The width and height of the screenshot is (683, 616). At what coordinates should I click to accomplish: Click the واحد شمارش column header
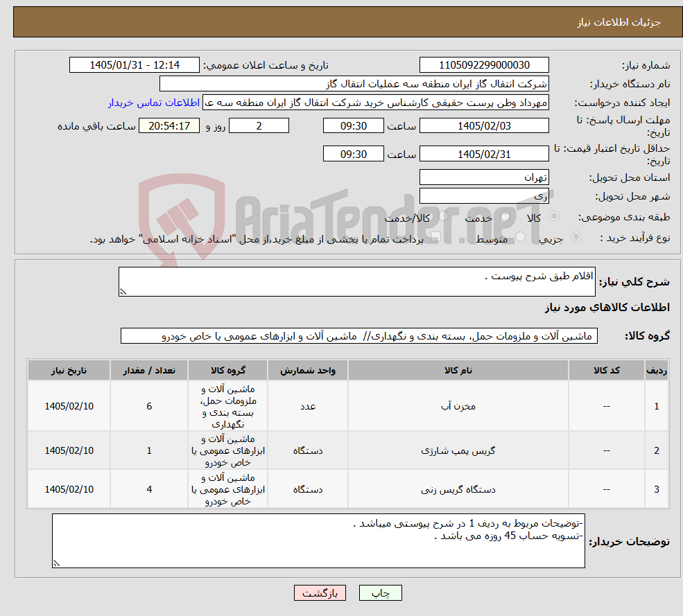tap(308, 371)
